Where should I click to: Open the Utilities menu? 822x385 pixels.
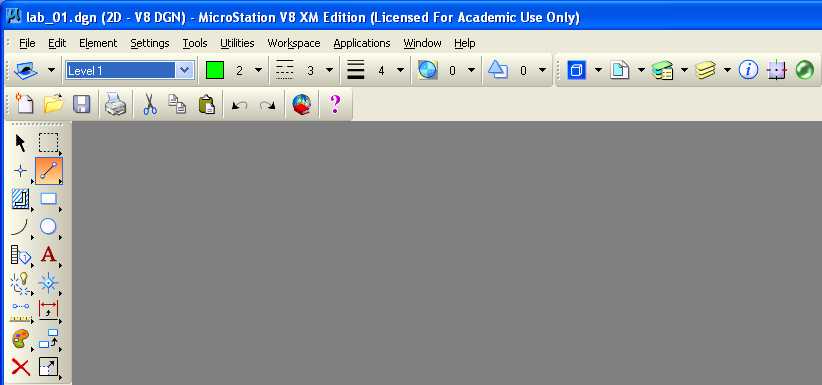237,43
